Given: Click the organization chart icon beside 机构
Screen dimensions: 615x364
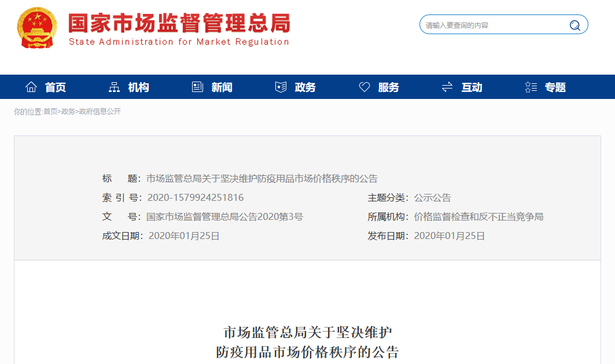Looking at the screenshot, I should click(114, 87).
